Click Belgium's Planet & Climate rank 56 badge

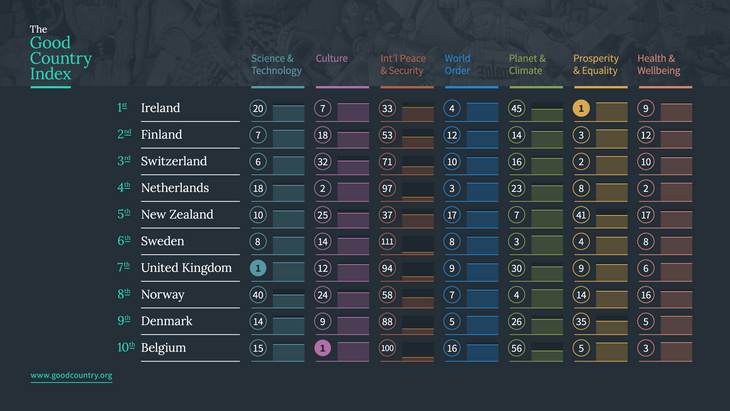(x=516, y=348)
